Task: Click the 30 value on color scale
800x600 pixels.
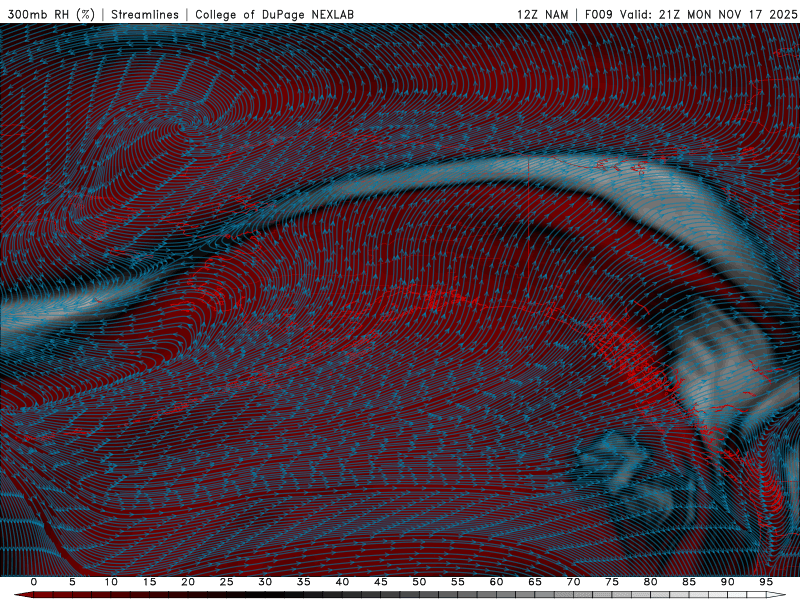Action: 265,582
